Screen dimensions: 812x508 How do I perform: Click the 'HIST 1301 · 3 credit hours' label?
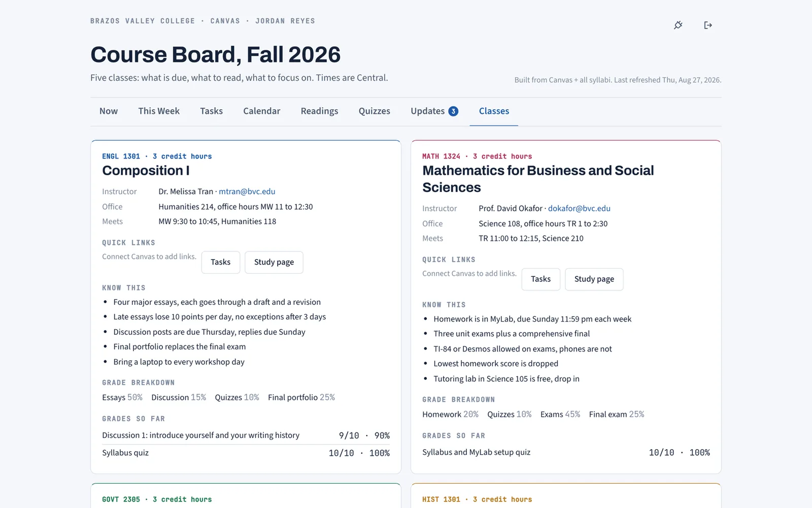[477, 499]
